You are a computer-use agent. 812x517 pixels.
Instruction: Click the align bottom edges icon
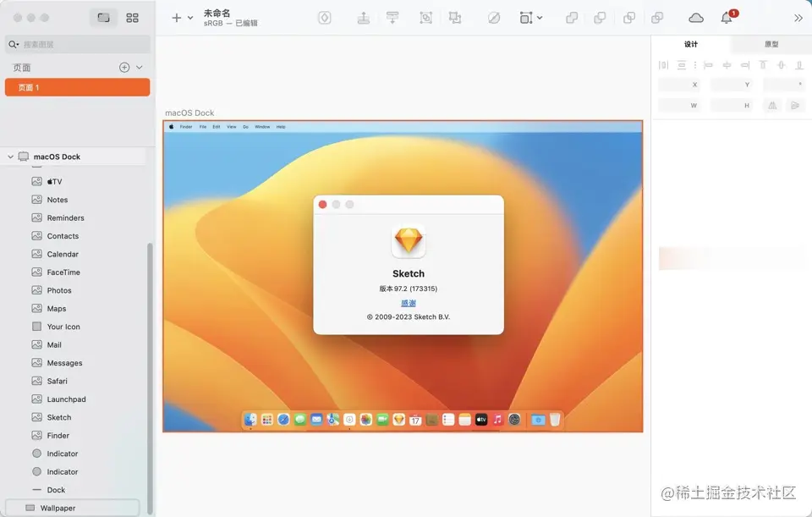(799, 65)
